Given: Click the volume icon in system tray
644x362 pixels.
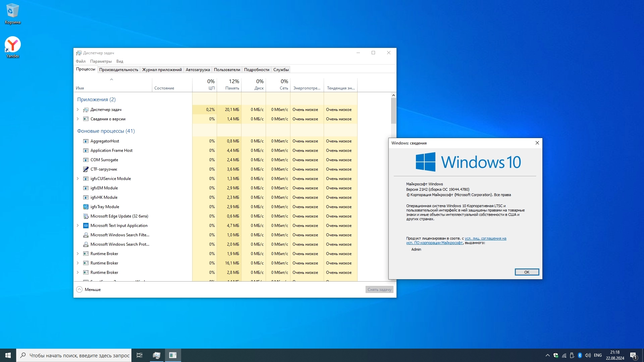Looking at the screenshot, I should (x=588, y=355).
